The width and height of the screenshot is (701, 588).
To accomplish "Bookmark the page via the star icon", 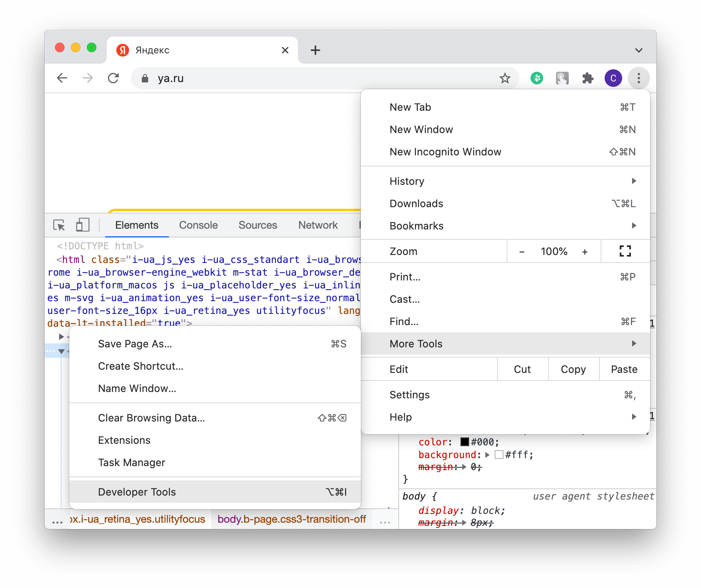I will click(x=505, y=78).
